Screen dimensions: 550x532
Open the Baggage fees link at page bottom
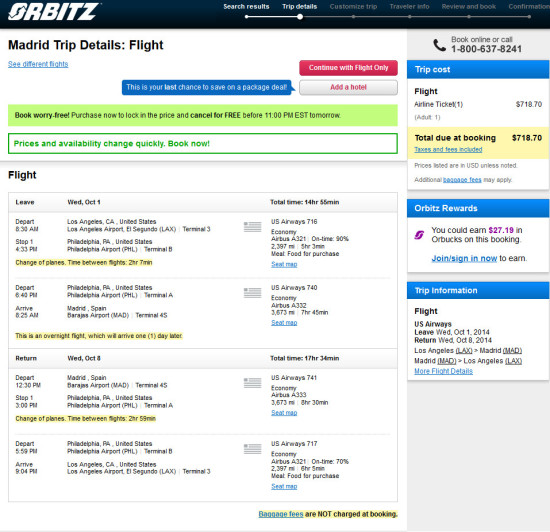[x=281, y=514]
